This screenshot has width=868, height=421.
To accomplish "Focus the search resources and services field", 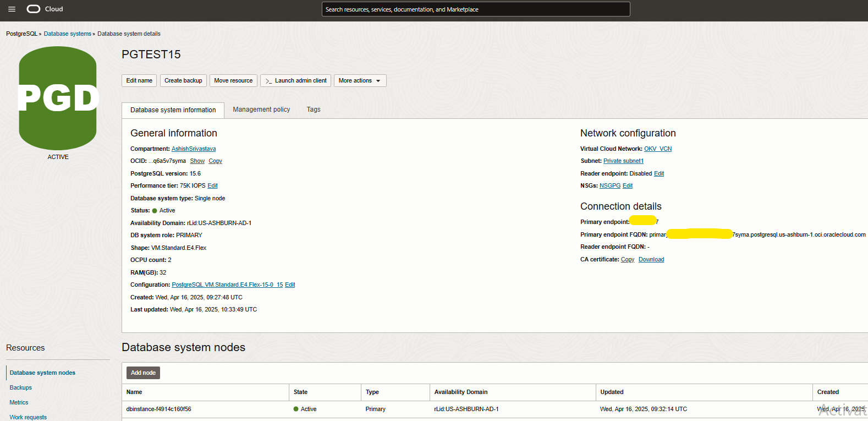I will click(476, 9).
